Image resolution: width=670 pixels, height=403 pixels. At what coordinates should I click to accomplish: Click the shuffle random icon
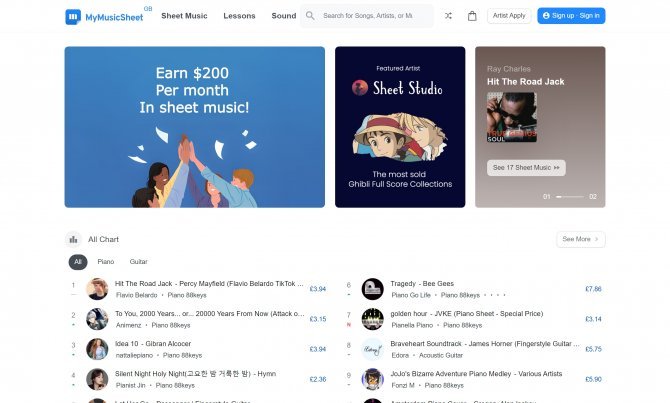pos(448,16)
